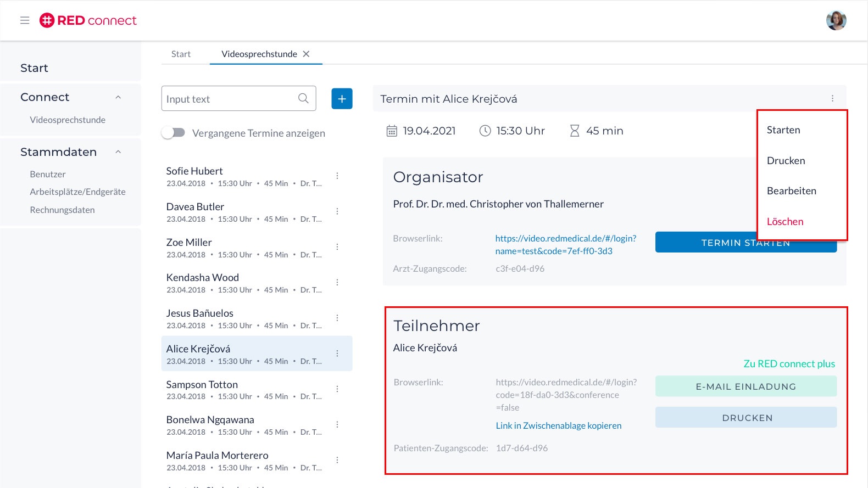This screenshot has width=868, height=488.
Task: Collapse the Stammdaten sidebar section
Action: click(x=118, y=152)
